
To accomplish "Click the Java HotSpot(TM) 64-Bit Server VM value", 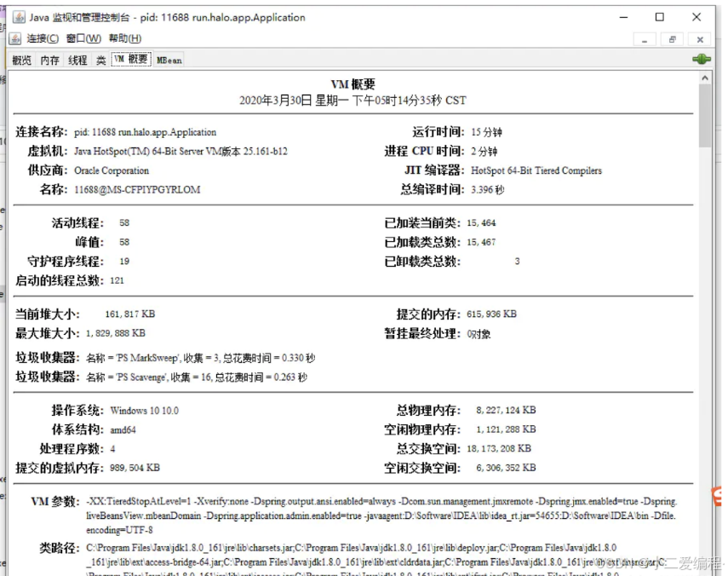I will point(181,152).
